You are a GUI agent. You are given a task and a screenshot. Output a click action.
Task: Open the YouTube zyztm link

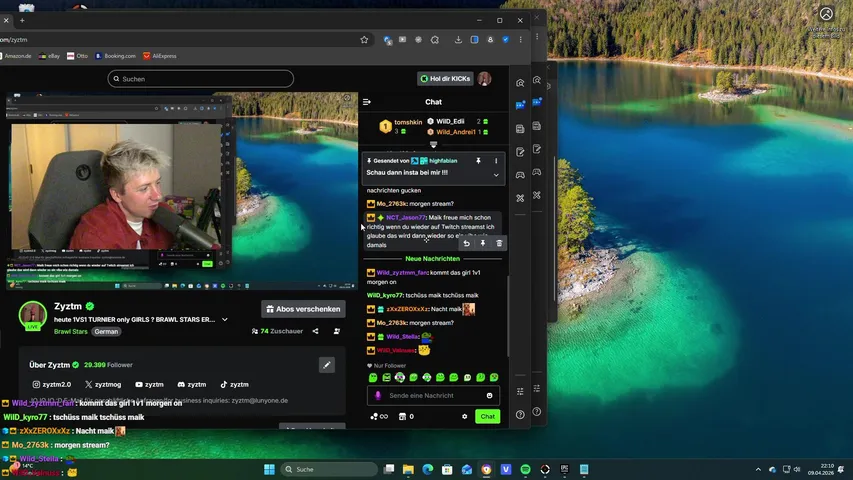(149, 384)
